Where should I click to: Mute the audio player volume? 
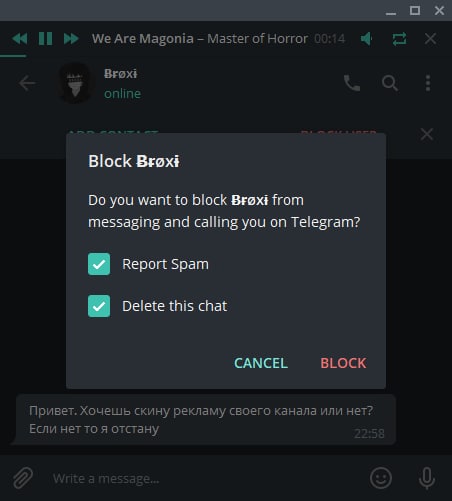coord(367,39)
